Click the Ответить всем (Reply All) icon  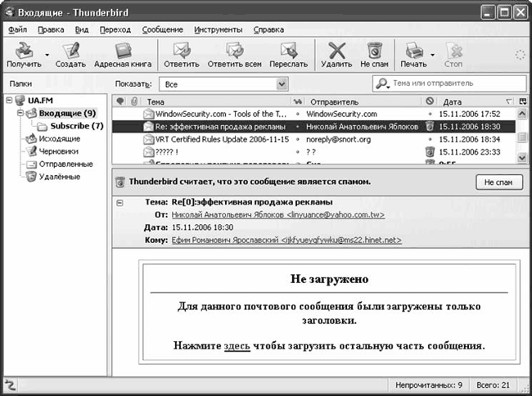point(234,55)
